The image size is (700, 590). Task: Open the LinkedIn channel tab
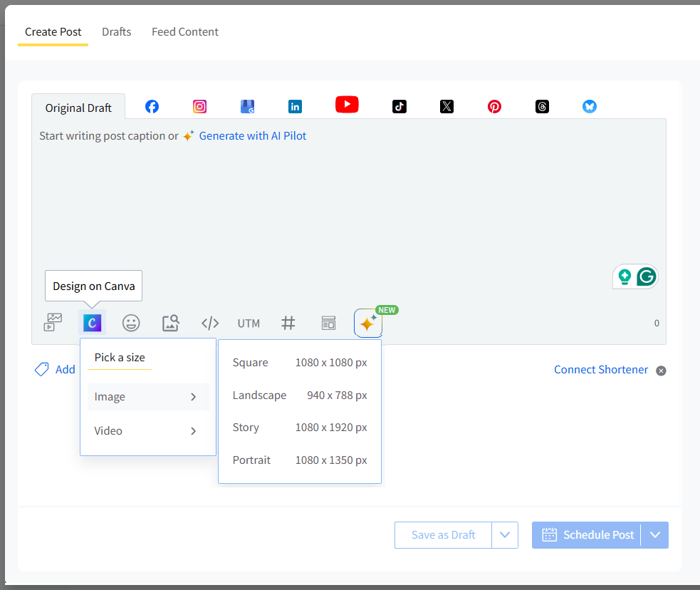click(295, 106)
